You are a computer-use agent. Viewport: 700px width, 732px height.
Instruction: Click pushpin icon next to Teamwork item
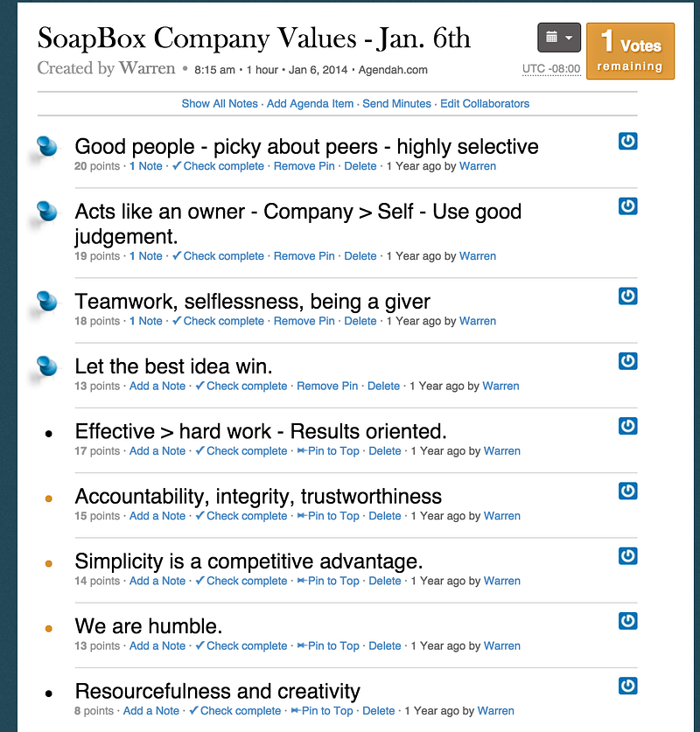tap(46, 302)
